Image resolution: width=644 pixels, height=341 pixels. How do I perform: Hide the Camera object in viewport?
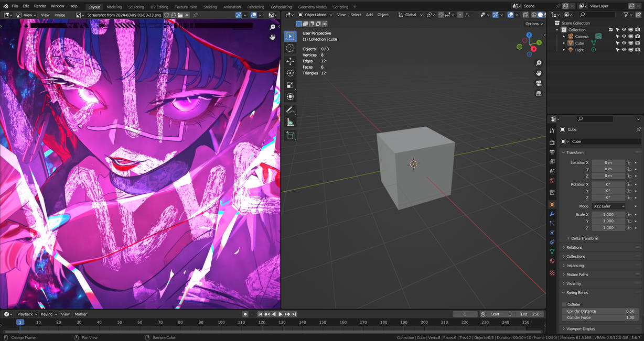[624, 37]
